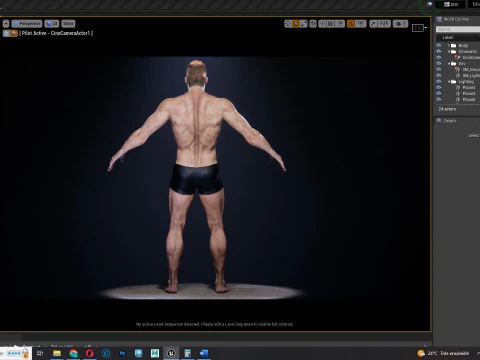Toggle rotation snapping (orange angle icon)

coord(351,24)
